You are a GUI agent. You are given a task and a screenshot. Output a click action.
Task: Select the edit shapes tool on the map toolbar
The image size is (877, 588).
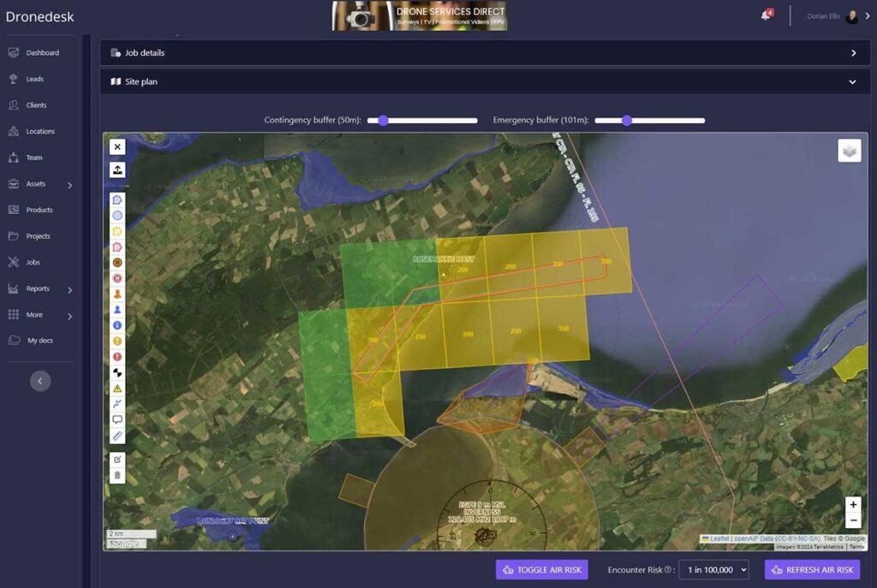point(118,461)
